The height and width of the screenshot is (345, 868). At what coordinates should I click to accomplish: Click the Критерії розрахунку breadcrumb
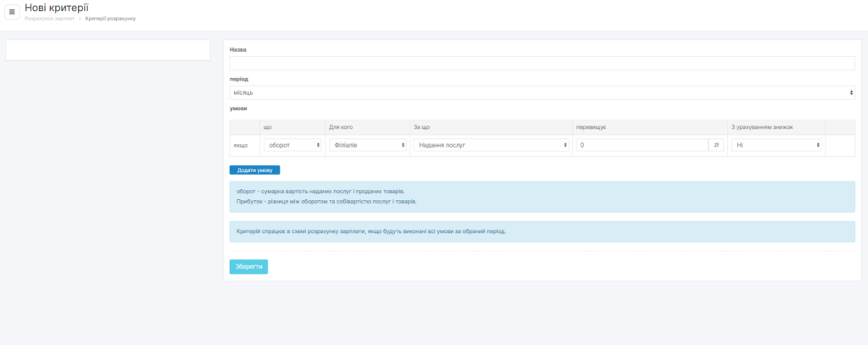pos(110,18)
